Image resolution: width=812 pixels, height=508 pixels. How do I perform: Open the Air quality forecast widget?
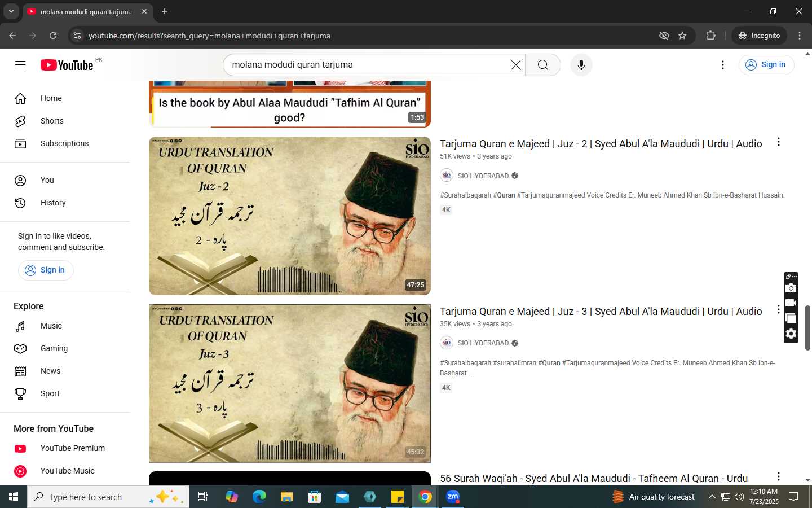coord(654,497)
